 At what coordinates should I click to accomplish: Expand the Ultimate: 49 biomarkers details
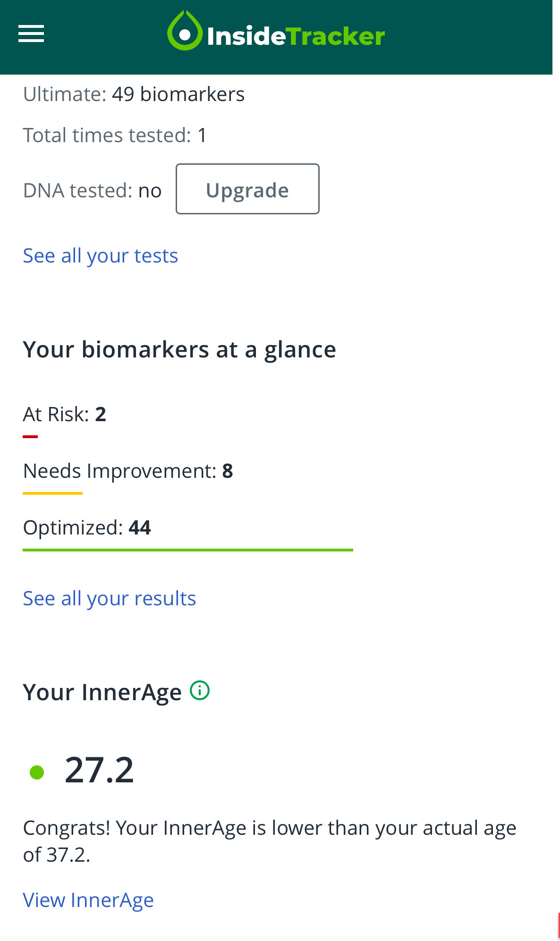click(x=134, y=93)
